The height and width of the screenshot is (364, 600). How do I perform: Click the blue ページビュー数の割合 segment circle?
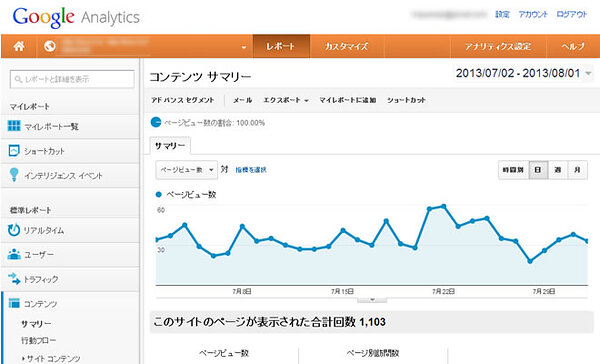pyautogui.click(x=156, y=122)
